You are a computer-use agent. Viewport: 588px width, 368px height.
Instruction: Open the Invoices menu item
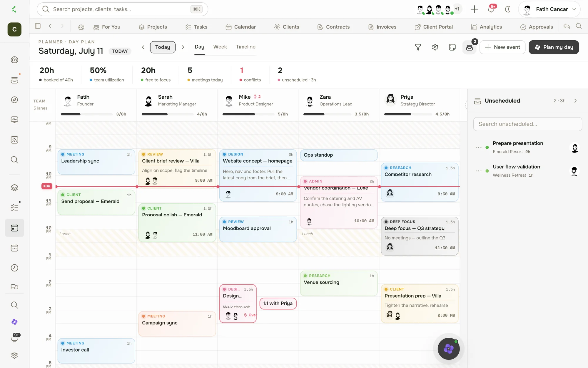(382, 27)
